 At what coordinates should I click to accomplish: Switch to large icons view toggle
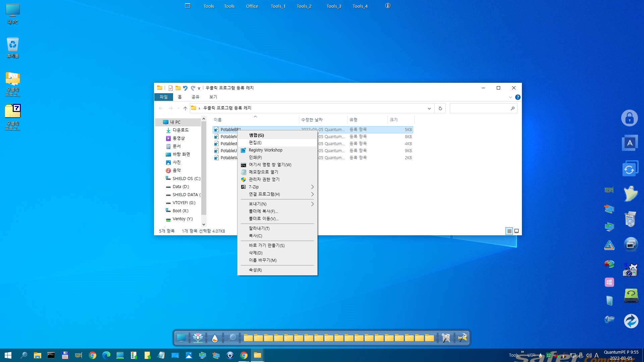click(x=517, y=231)
